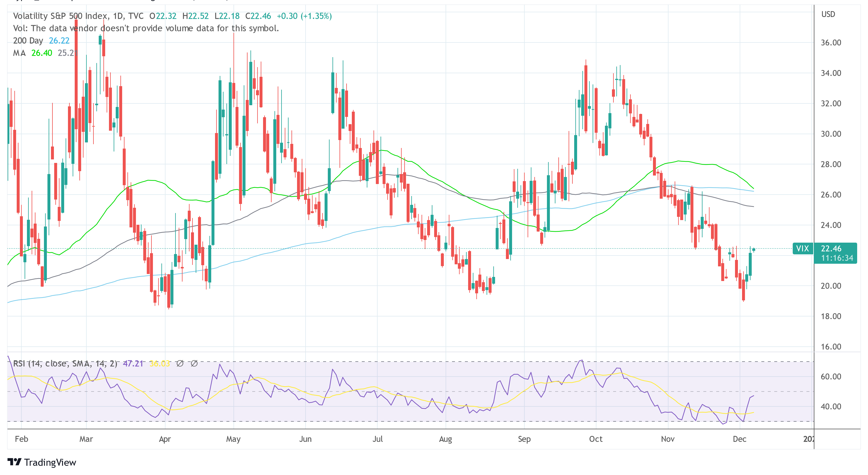Screen dimensions: 868x475
Task: Click the 26.22 value next to 200 Day
Action: click(x=59, y=40)
